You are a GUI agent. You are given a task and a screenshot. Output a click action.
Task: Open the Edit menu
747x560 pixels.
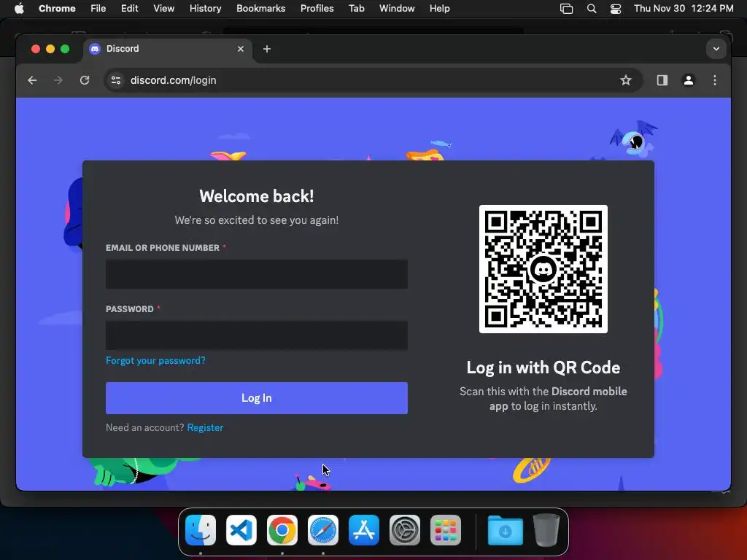[130, 9]
